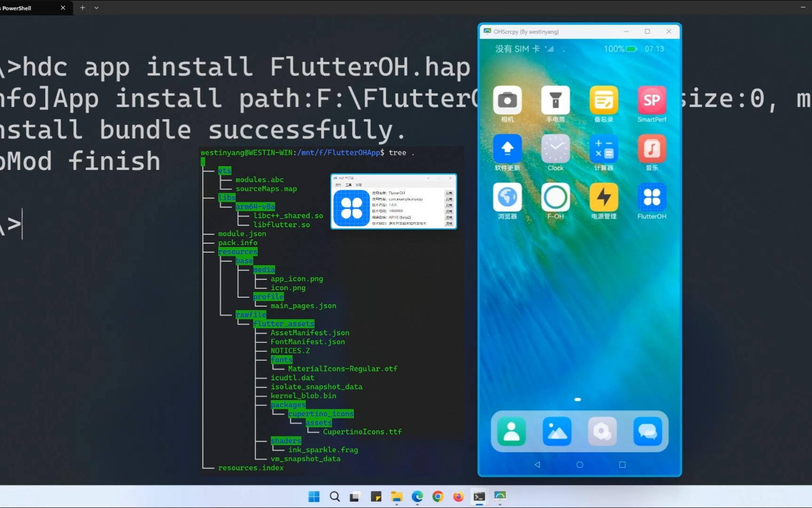Select Firefox on the Windows taskbar

point(458,497)
